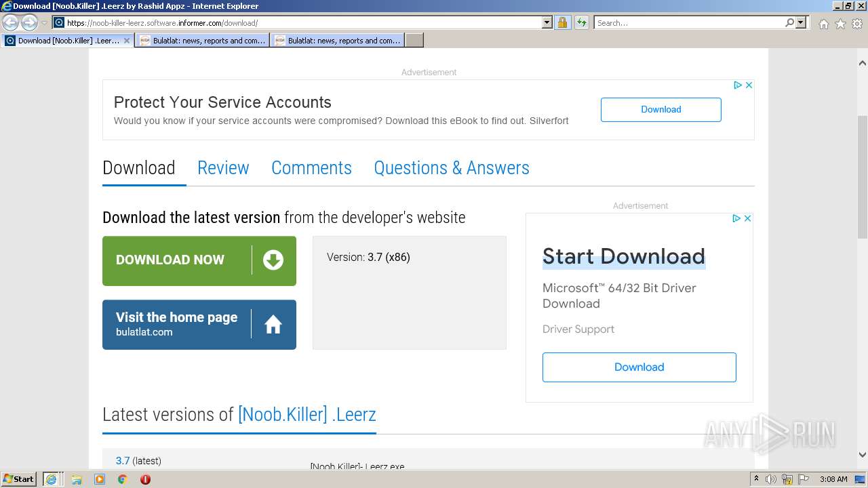Click the page scrollbar up arrow
Viewport: 868px width, 488px height.
[x=863, y=63]
